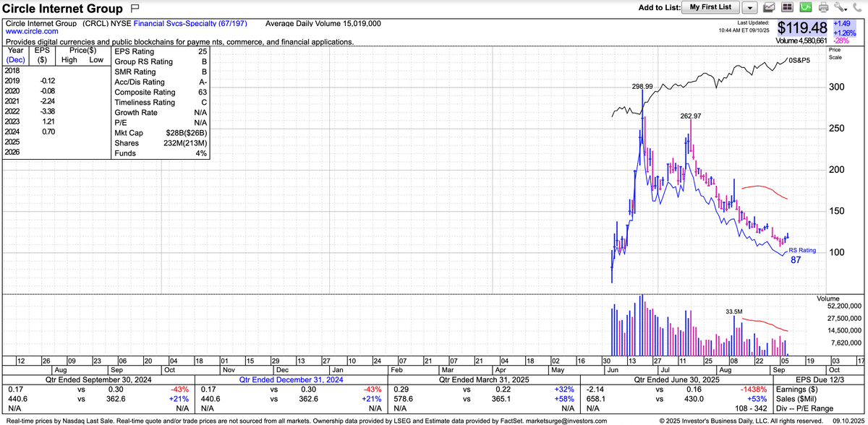
Task: Click the $119.48 current price box
Action: tap(801, 27)
